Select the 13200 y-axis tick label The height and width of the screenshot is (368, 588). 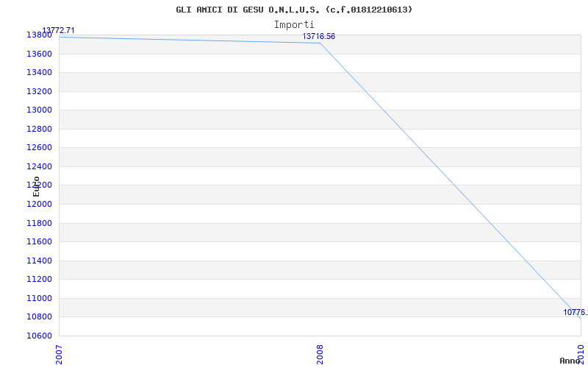click(x=39, y=91)
